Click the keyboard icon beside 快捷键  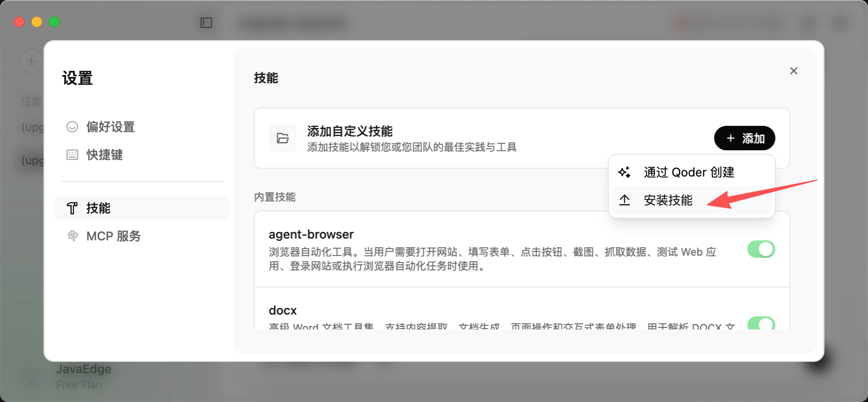point(72,155)
